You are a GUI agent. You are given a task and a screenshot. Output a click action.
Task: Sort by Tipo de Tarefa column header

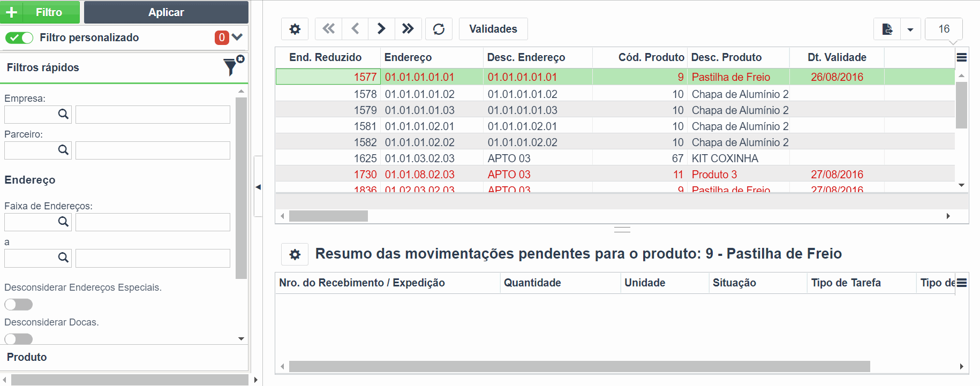click(x=862, y=283)
